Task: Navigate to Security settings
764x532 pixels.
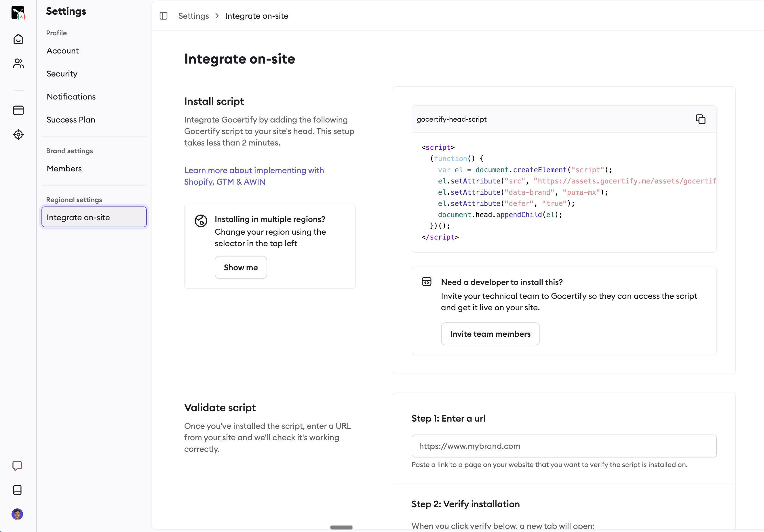Action: [62, 74]
